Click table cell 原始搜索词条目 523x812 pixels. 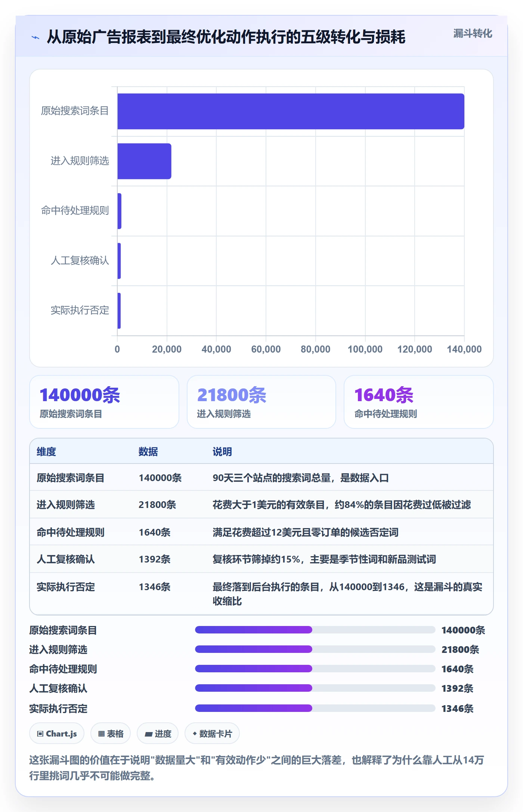tap(70, 478)
